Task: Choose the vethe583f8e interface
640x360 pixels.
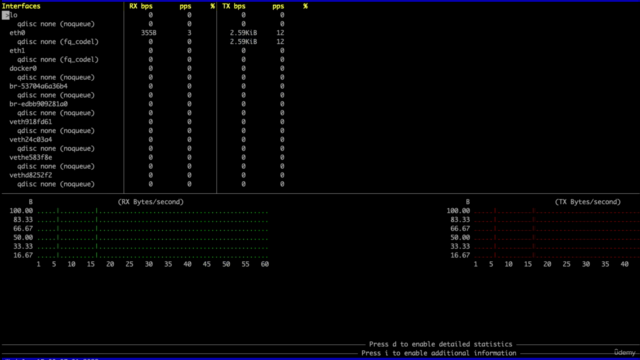Action: tap(31, 158)
